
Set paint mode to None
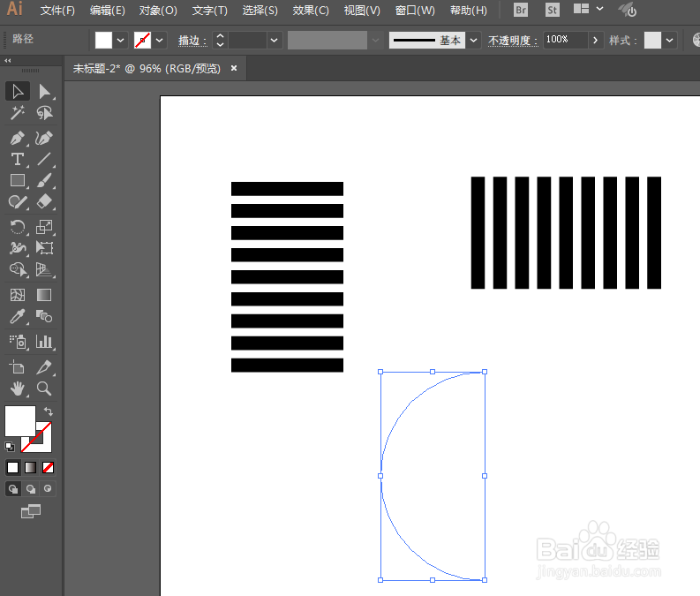48,467
